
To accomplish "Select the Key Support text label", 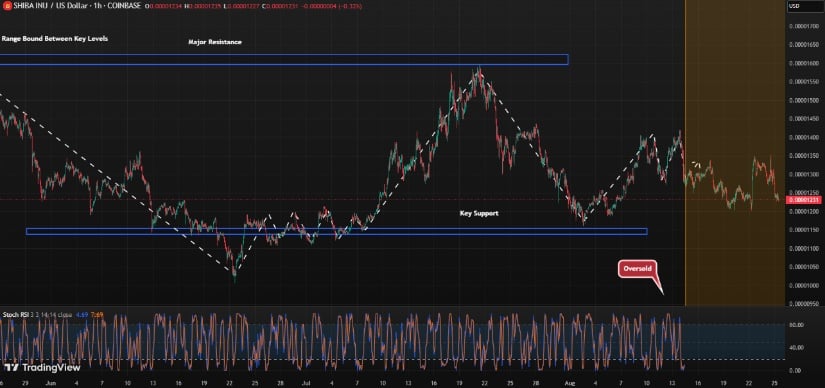I will coord(479,214).
